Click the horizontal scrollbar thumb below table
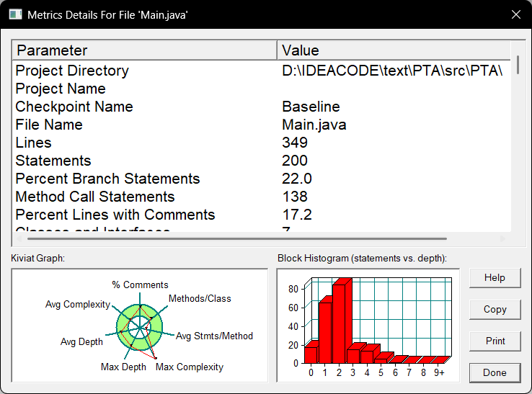 pyautogui.click(x=237, y=238)
